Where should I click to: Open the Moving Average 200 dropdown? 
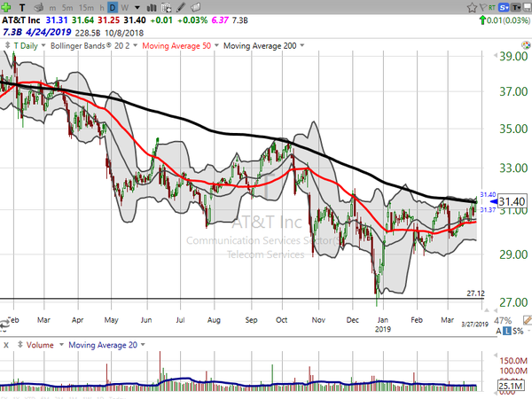click(x=302, y=45)
